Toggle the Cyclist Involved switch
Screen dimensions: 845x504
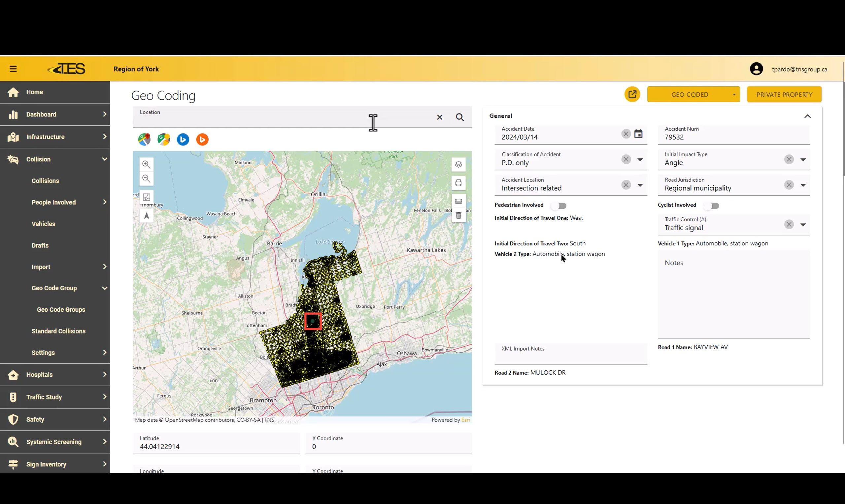[711, 205]
